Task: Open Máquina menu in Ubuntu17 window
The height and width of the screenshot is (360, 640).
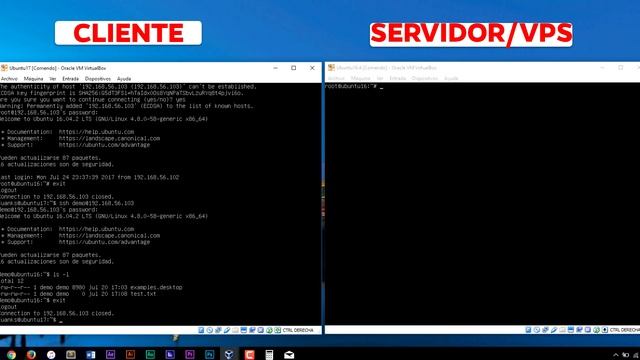Action: click(33, 79)
